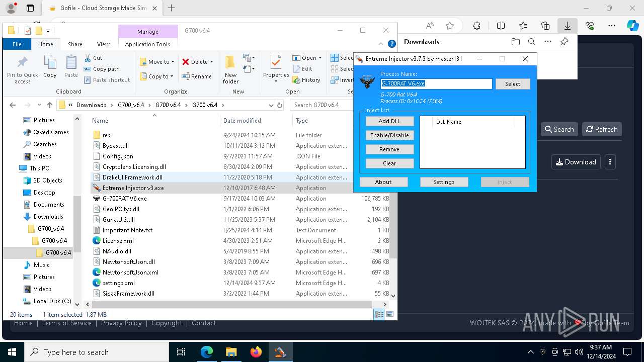Switch to the details view icon in the status bar

379,314
